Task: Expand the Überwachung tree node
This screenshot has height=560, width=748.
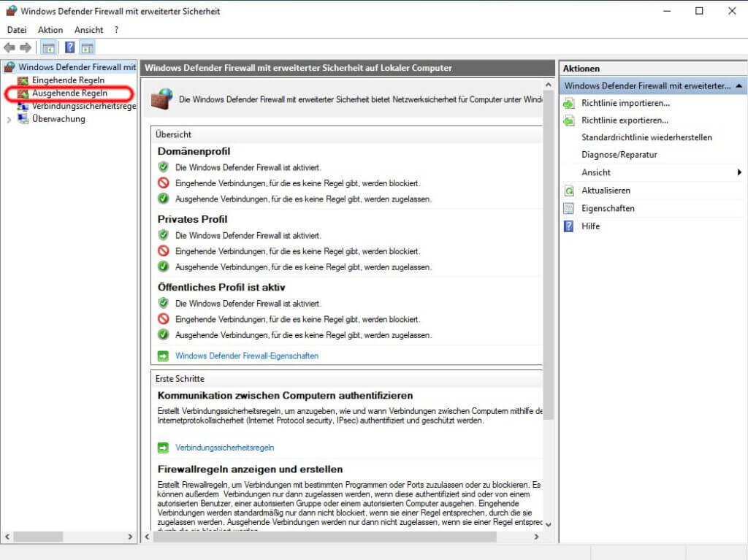Action: tap(9, 120)
